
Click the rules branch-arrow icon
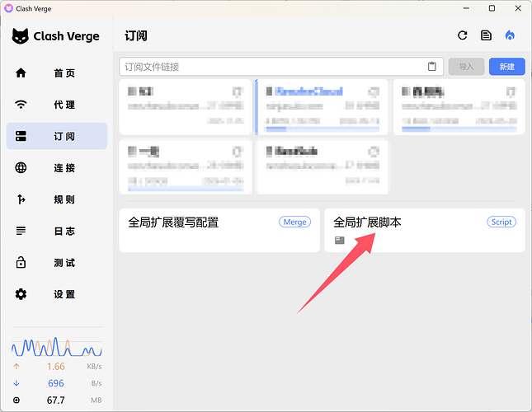(21, 199)
